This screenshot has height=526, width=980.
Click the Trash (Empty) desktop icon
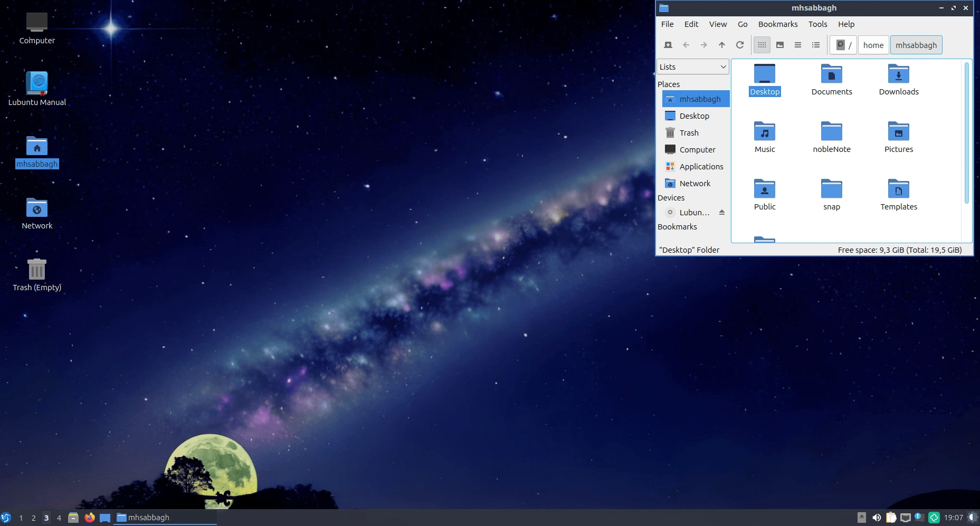[x=37, y=275]
